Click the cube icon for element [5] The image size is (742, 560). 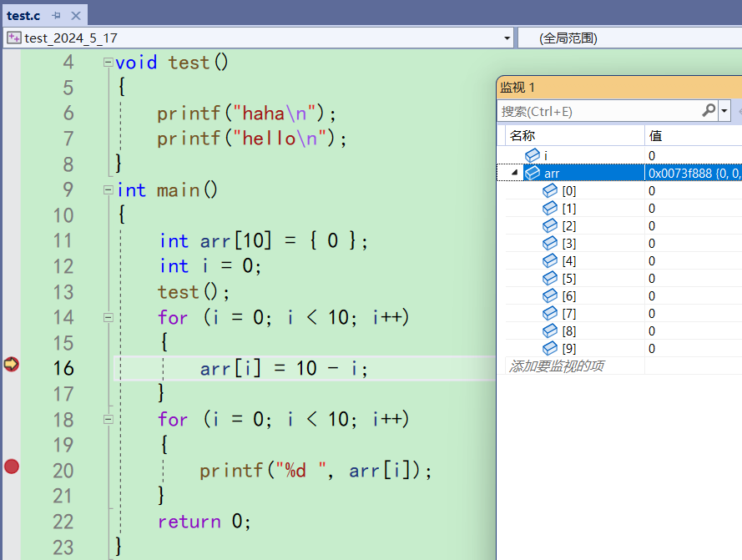click(x=550, y=278)
